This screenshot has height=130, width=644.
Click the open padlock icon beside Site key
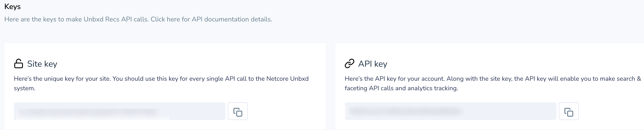coord(19,64)
